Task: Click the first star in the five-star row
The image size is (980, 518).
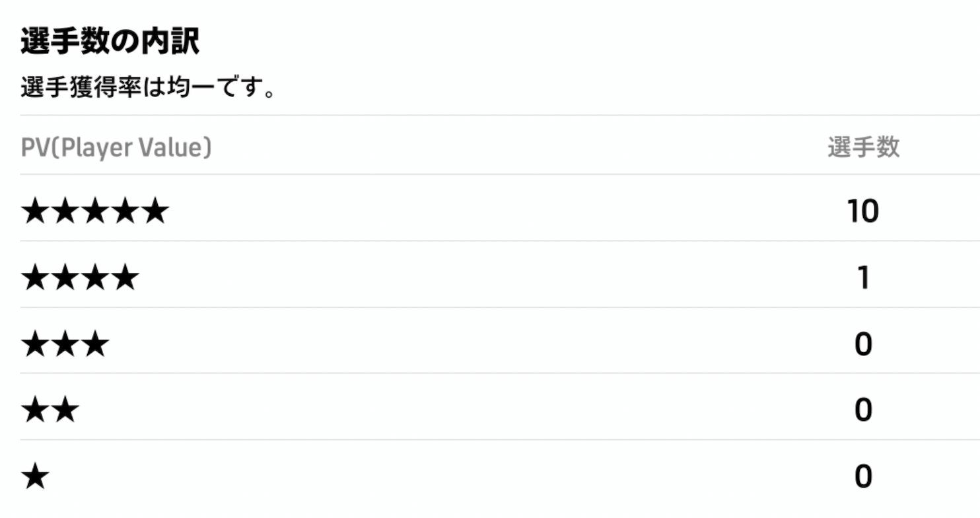Action: (x=35, y=212)
